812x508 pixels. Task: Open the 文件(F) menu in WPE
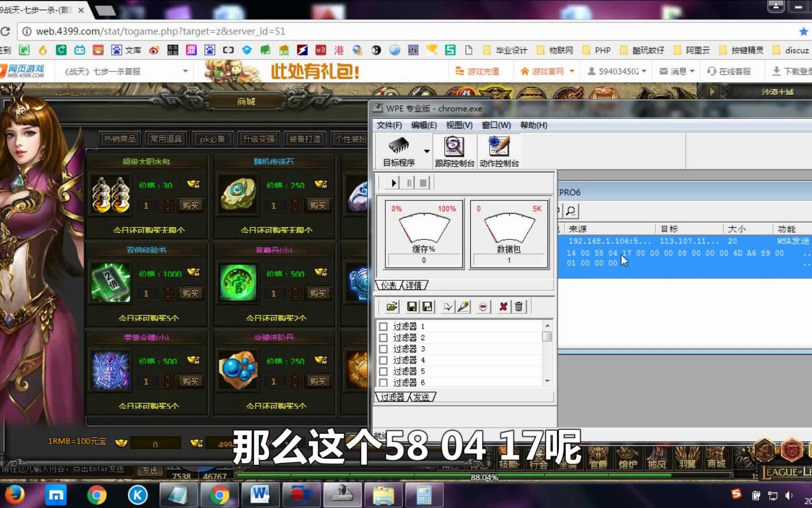pos(389,125)
